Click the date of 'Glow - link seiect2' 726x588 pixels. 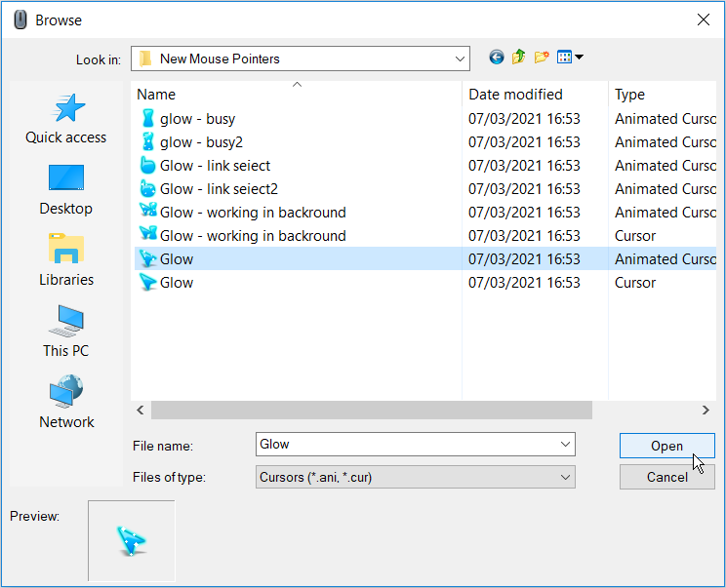(x=524, y=189)
